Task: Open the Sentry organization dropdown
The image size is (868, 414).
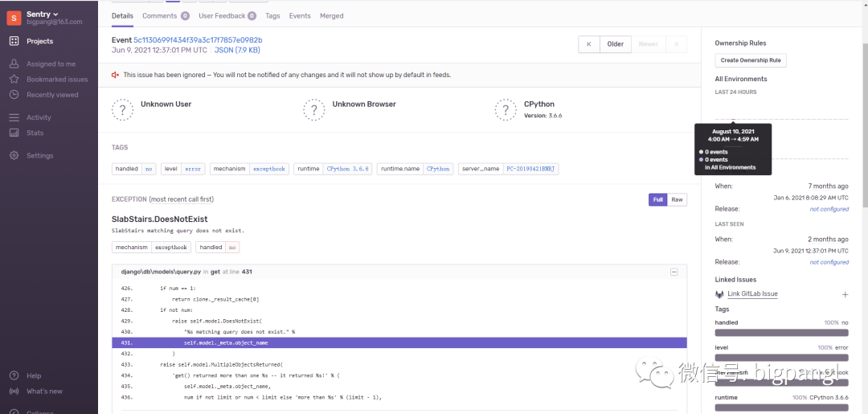Action: 43,14
